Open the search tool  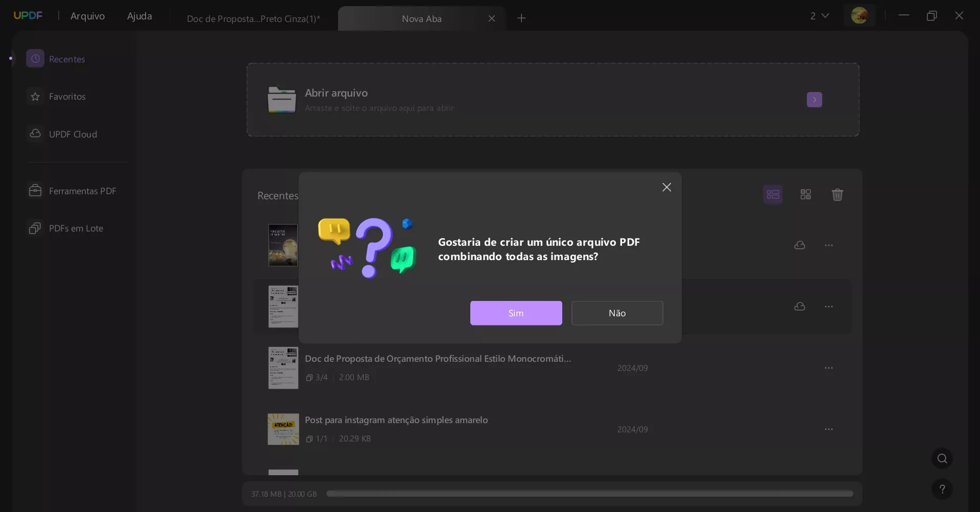point(942,458)
